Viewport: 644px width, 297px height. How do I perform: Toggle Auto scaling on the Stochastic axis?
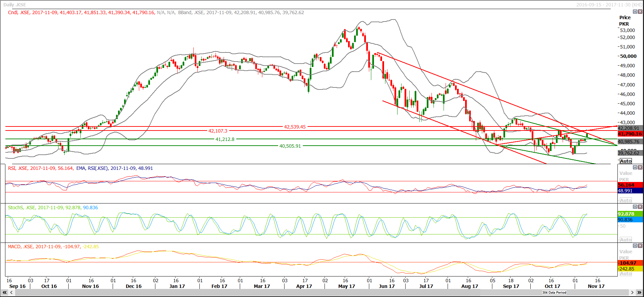[x=626, y=240]
